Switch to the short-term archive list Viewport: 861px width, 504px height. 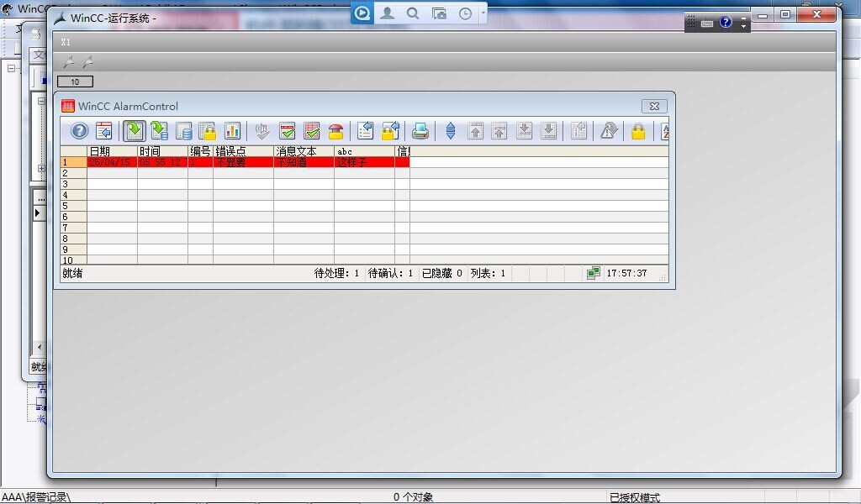tap(159, 131)
